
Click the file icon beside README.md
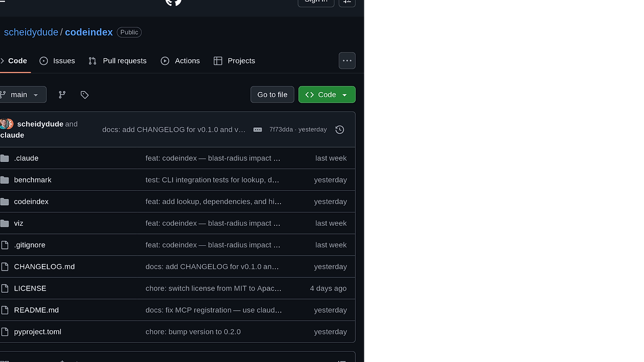[5, 310]
